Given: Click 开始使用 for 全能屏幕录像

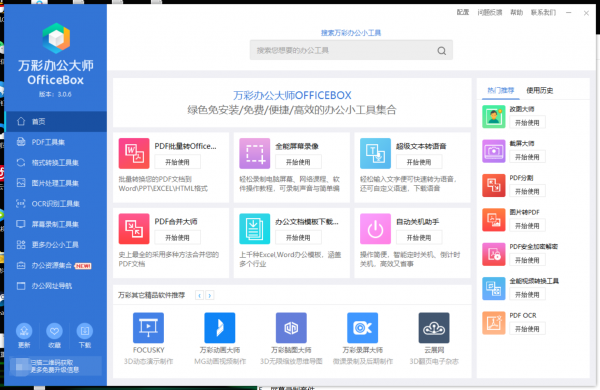Looking at the screenshot, I should click(298, 162).
